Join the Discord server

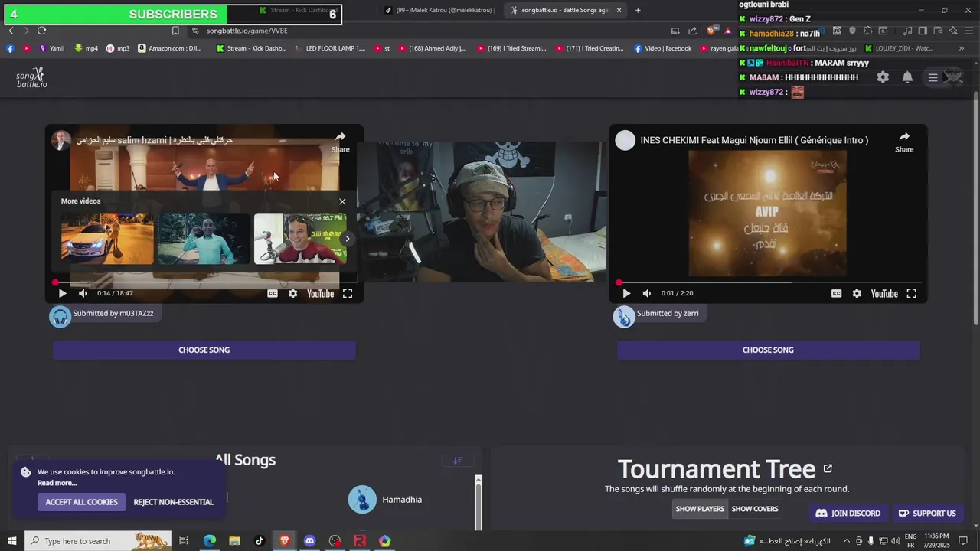848,514
